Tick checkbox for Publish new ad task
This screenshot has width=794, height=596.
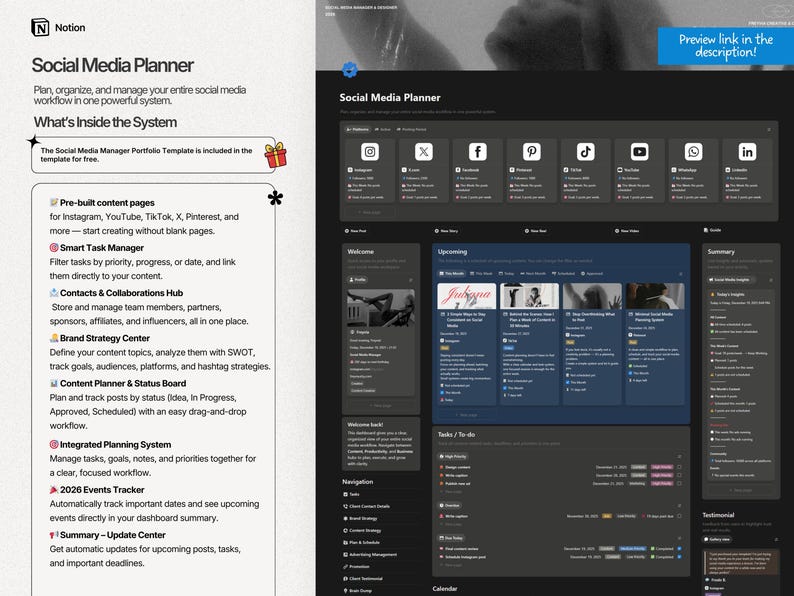pyautogui.click(x=679, y=484)
